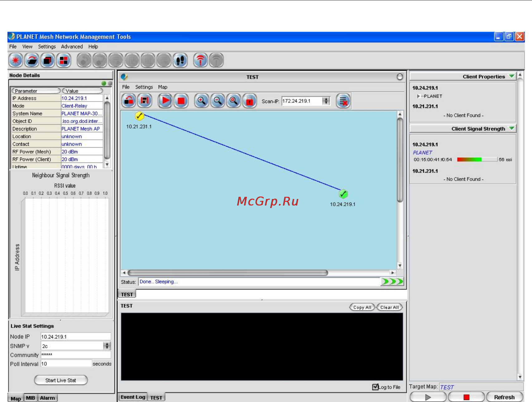Click the red antenna toolbar icon
Screen dimensions: 532x402
coord(200,60)
